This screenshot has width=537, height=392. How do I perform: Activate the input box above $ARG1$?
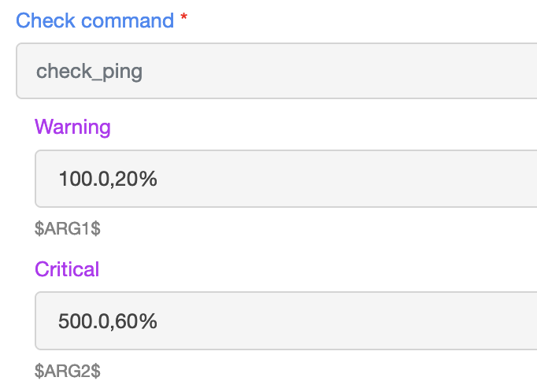[286, 179]
